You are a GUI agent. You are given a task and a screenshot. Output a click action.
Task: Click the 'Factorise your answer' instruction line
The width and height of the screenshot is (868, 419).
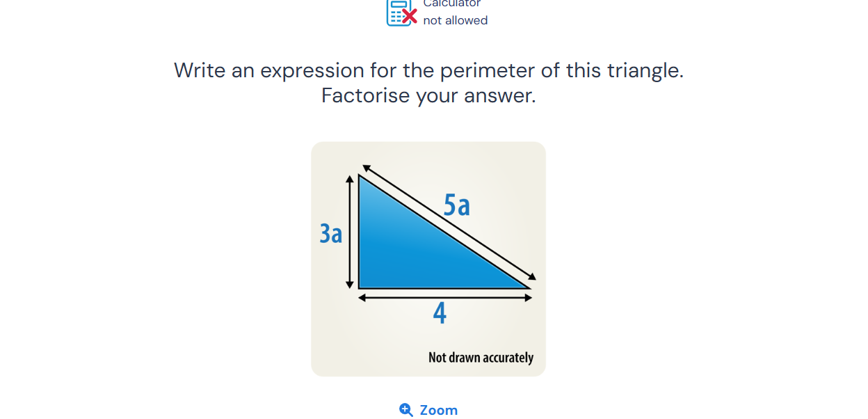coord(428,95)
